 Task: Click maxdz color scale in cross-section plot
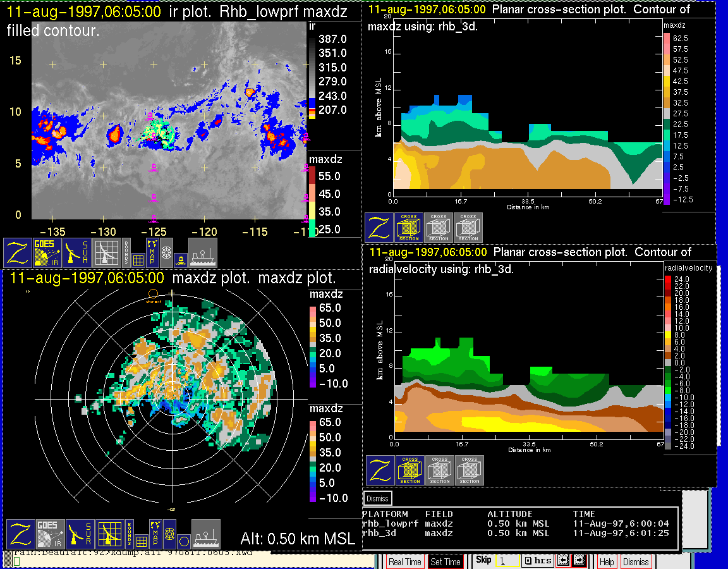click(x=666, y=118)
